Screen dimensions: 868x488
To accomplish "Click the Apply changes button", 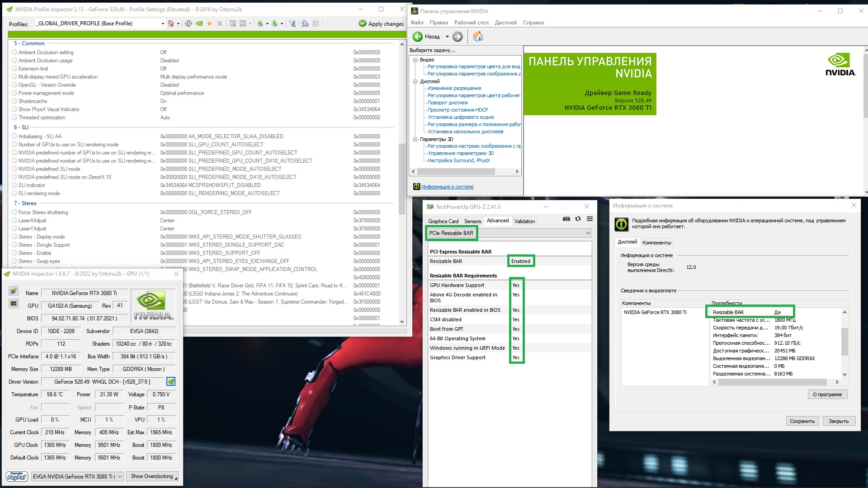I will tap(381, 23).
